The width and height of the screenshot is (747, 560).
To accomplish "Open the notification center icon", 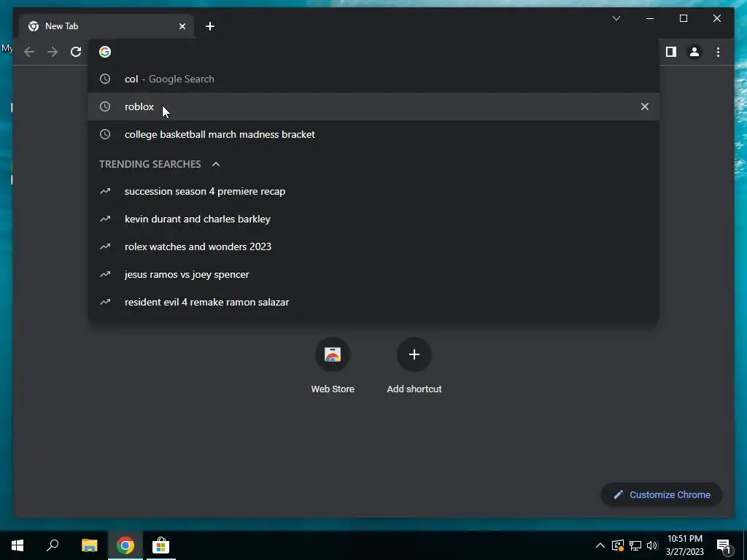I will 724,545.
